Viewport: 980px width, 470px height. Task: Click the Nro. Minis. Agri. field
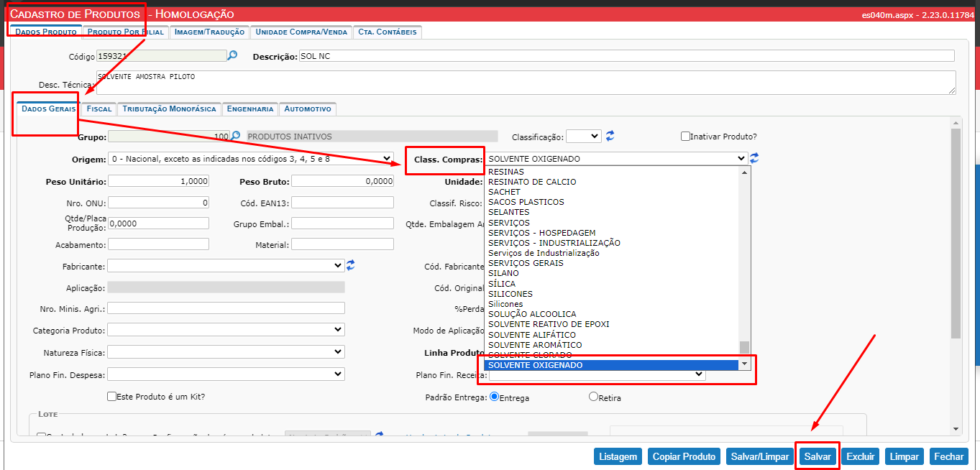coord(226,308)
